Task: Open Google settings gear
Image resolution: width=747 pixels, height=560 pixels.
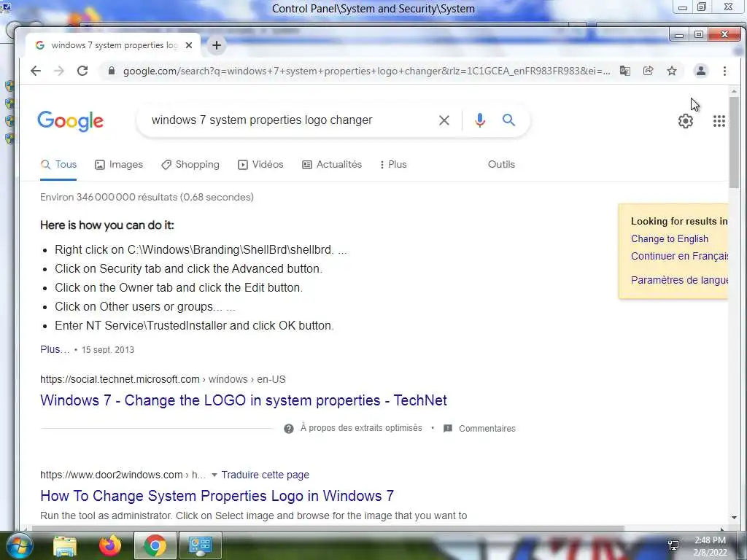Action: coord(686,121)
